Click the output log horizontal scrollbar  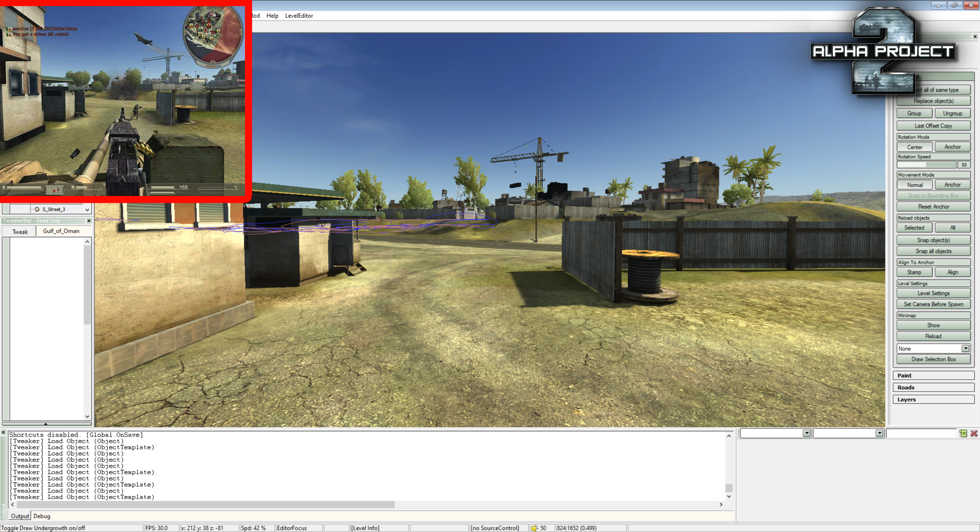tap(206, 504)
